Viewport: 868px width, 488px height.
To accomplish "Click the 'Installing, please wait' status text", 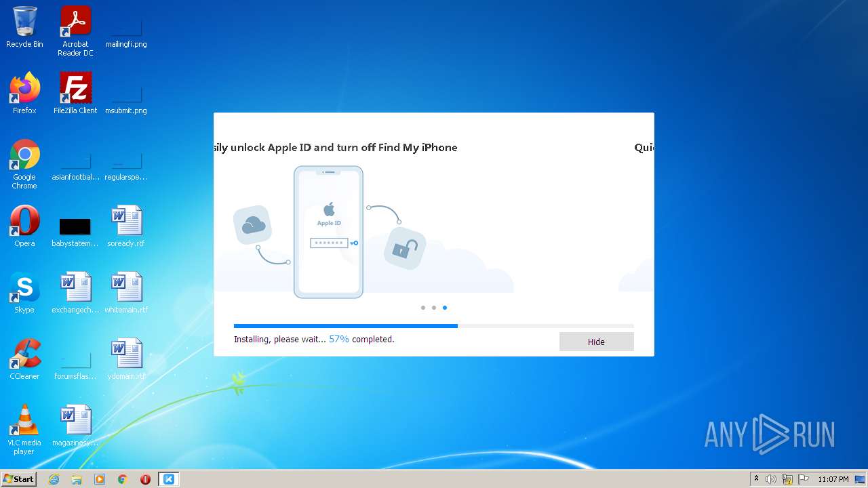I will [x=279, y=339].
